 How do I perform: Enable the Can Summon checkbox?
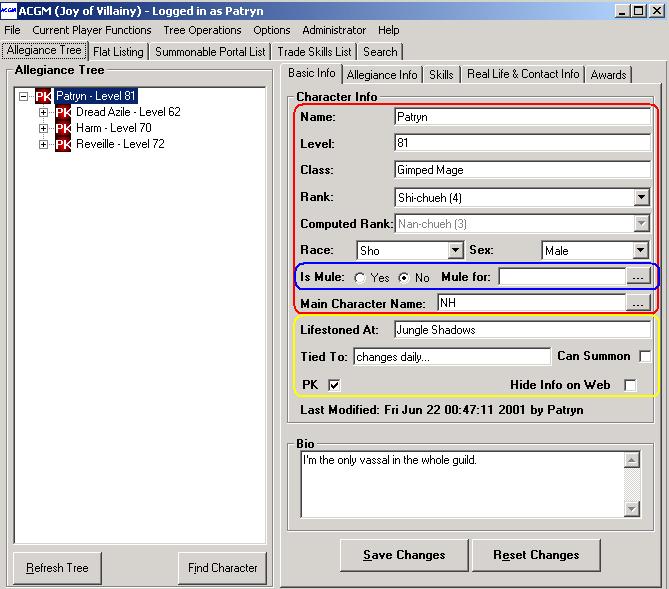(645, 356)
